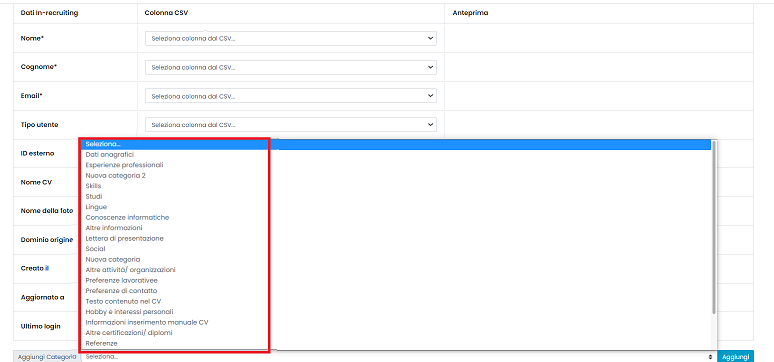This screenshot has width=774, height=362.
Task: Open the Nome CSV column dropdown
Action: (291, 39)
